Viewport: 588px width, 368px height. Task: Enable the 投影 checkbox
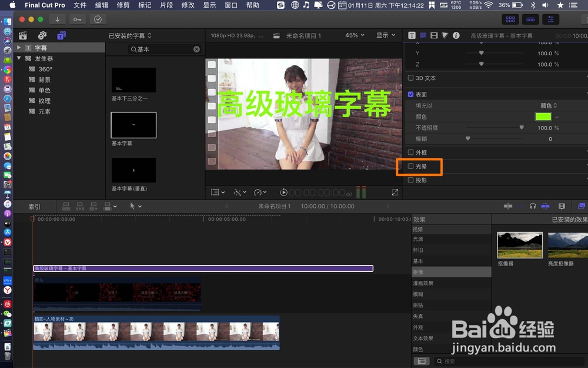click(410, 180)
